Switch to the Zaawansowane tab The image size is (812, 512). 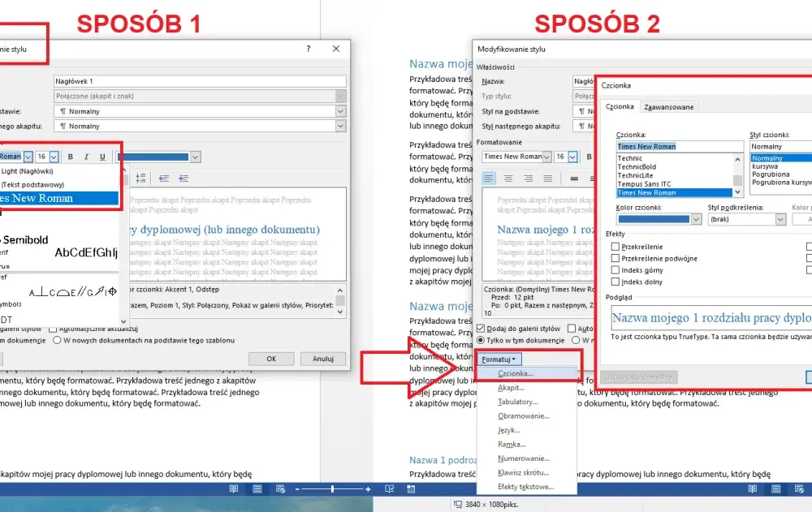tap(668, 106)
